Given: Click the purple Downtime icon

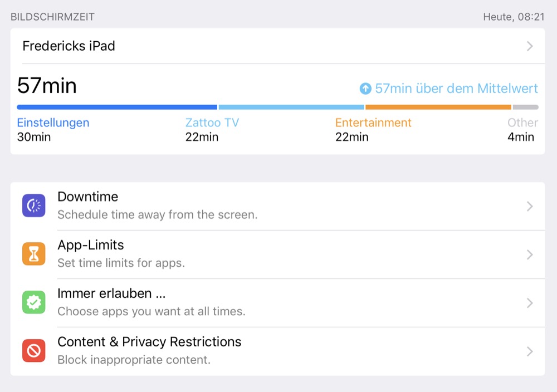Looking at the screenshot, I should [33, 206].
